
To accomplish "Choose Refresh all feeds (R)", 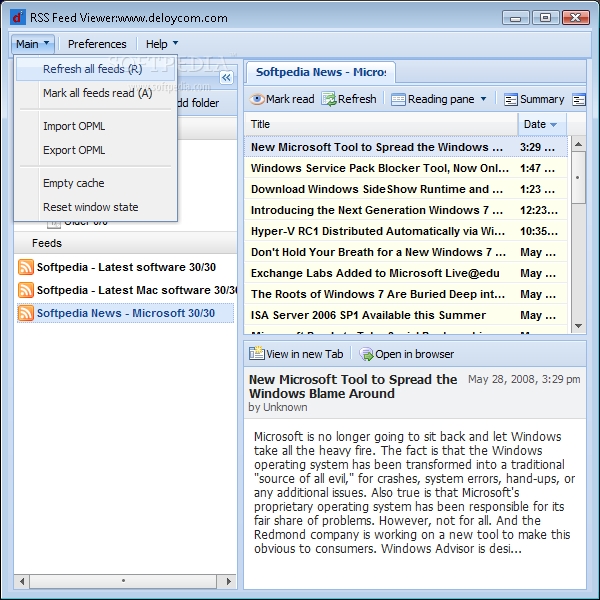I will click(95, 69).
